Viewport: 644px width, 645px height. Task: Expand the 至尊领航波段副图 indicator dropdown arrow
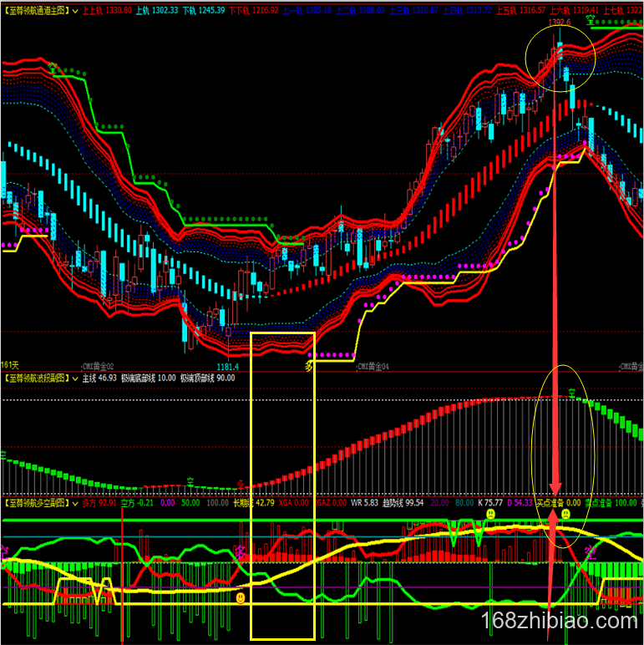pyautogui.click(x=76, y=378)
